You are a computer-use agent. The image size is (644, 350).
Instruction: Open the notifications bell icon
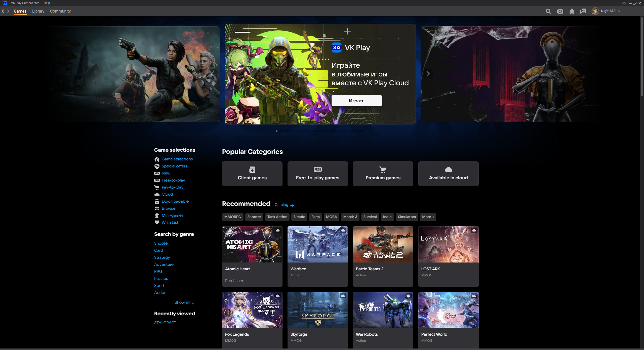[572, 11]
